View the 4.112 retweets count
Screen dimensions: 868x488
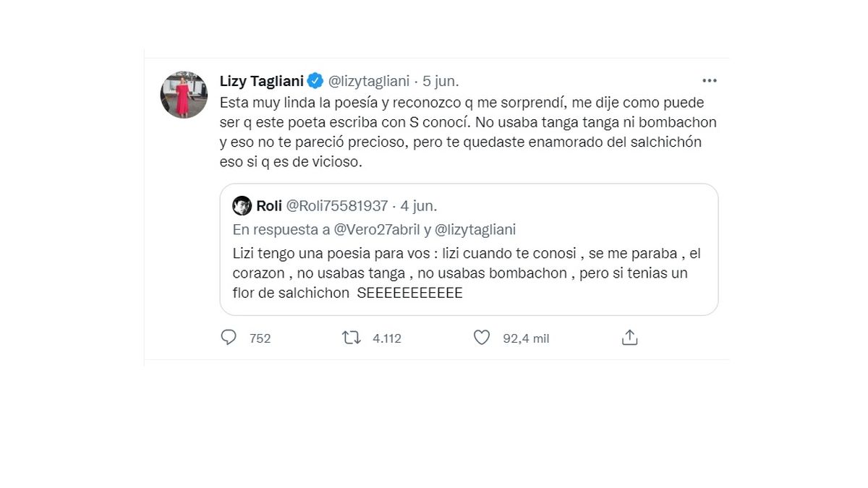[387, 338]
